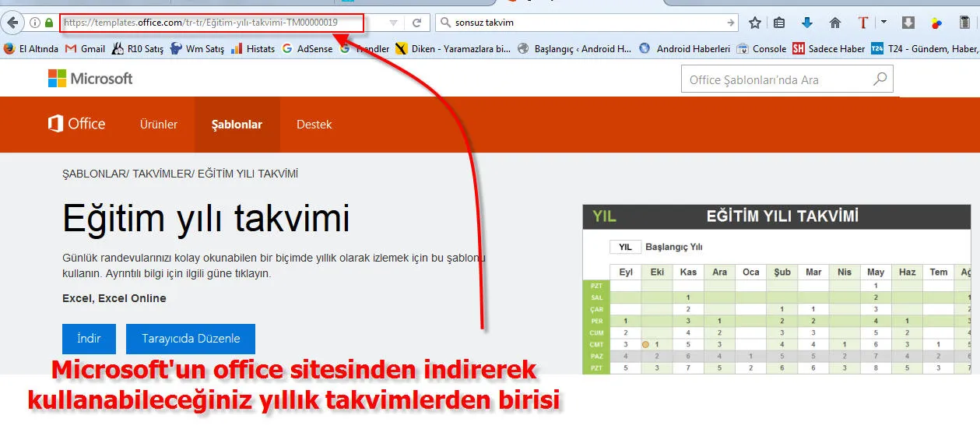Click the site information (i) icon
Image resolution: width=980 pixels, height=429 pixels.
[35, 23]
